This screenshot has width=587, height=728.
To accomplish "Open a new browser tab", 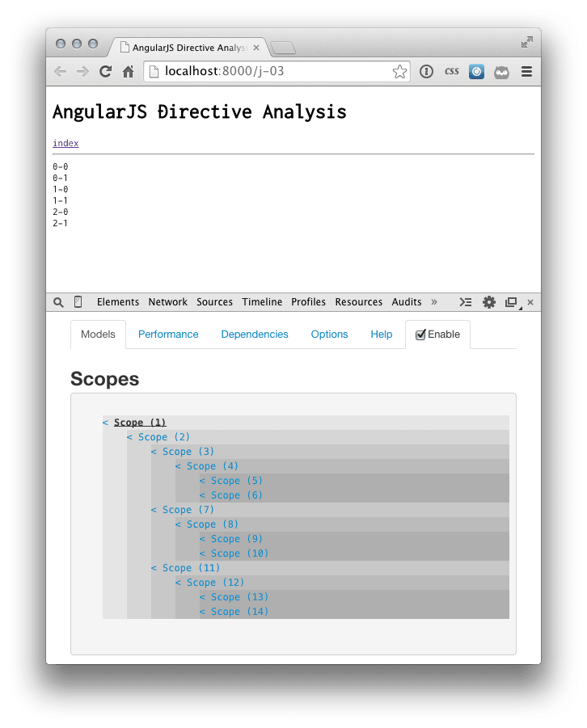I will pyautogui.click(x=282, y=48).
